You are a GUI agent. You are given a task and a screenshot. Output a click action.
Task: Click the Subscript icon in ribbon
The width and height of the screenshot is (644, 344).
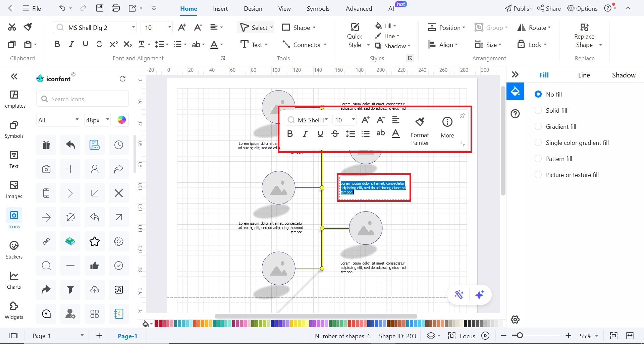(x=128, y=44)
